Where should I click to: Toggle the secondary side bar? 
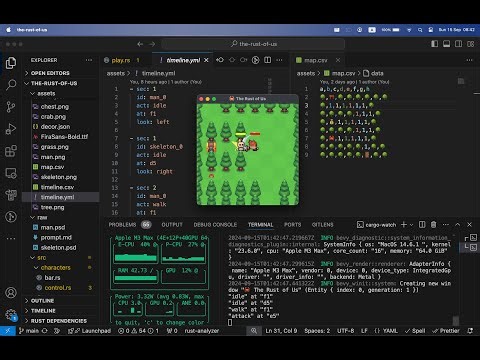tap(458, 44)
